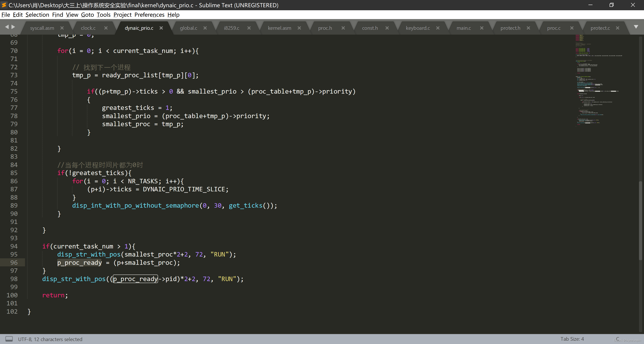This screenshot has height=344, width=644.
Task: Open the Selection menu
Action: (x=37, y=15)
